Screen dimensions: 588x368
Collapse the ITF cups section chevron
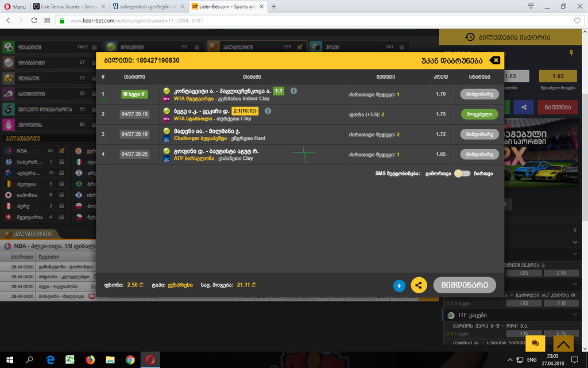575,315
